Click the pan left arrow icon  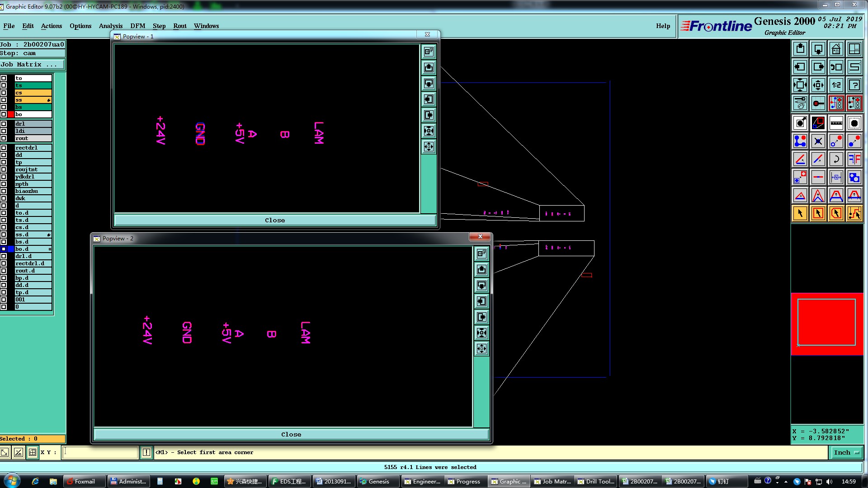(x=800, y=67)
